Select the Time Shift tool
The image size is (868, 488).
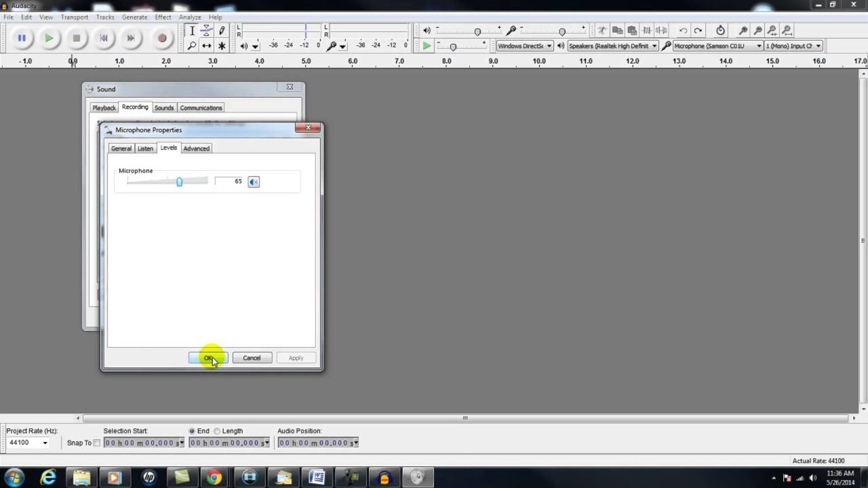coord(207,46)
